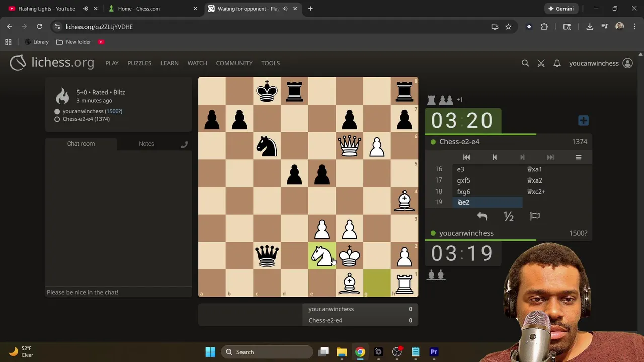This screenshot has width=644, height=362.
Task: Reload the page
Action: pyautogui.click(x=39, y=27)
